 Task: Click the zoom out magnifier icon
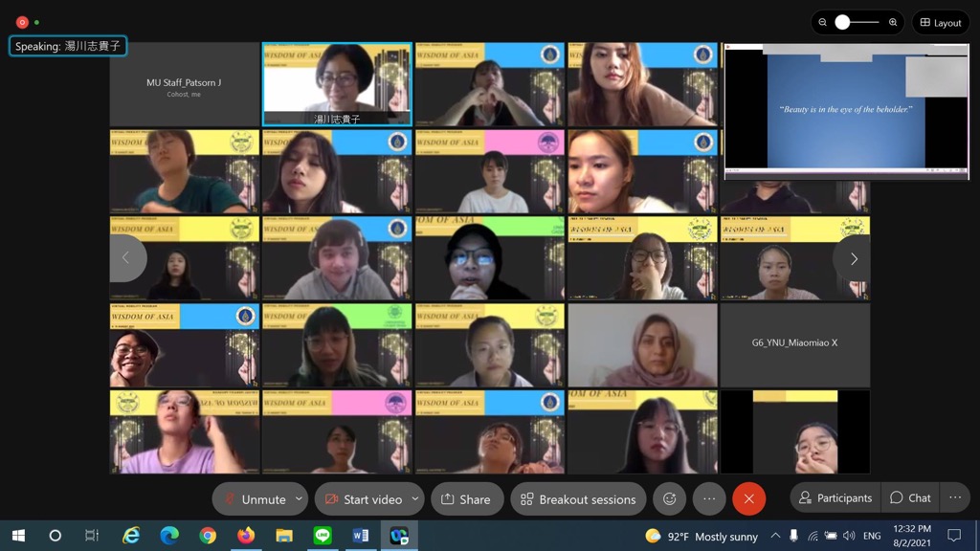click(823, 23)
